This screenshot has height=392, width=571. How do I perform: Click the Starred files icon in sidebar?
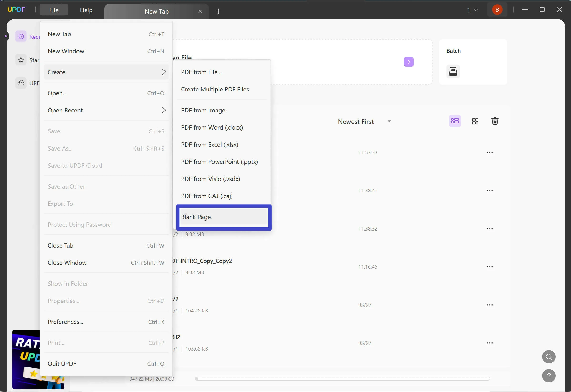tap(21, 60)
